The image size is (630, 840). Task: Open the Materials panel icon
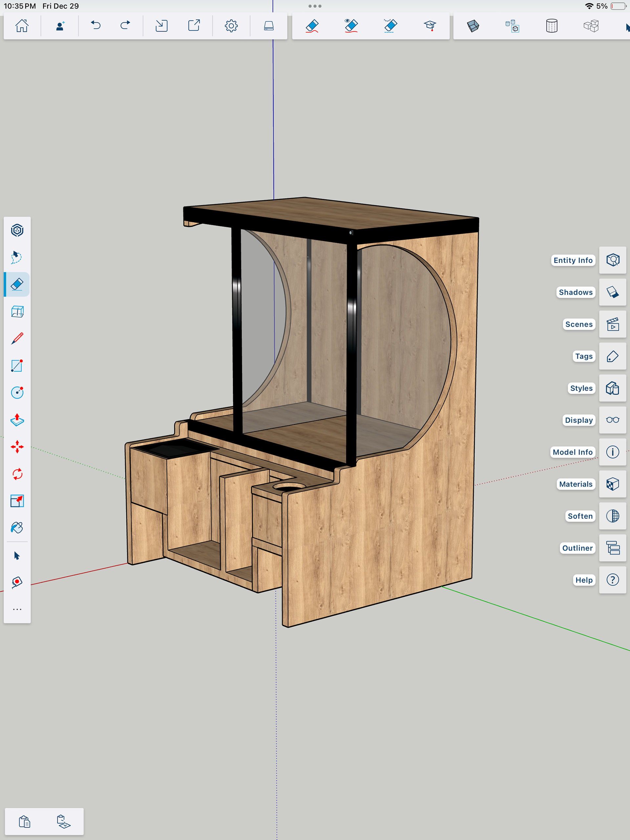click(x=612, y=484)
